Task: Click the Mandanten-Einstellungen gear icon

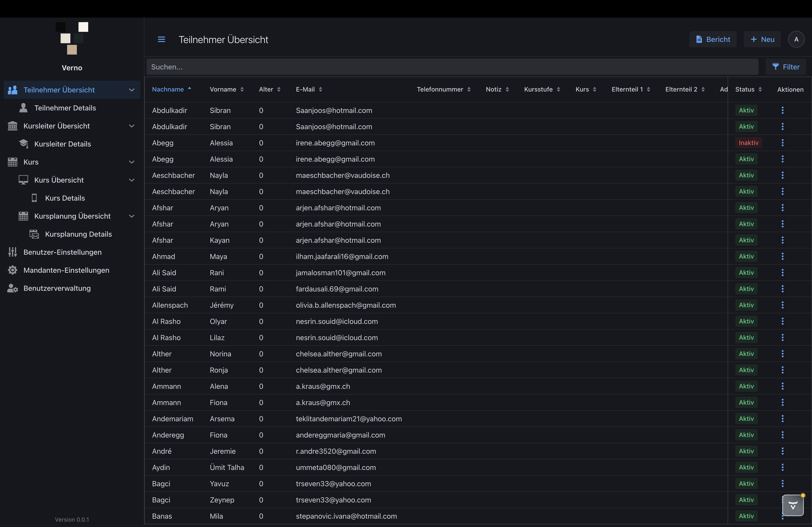Action: click(13, 270)
